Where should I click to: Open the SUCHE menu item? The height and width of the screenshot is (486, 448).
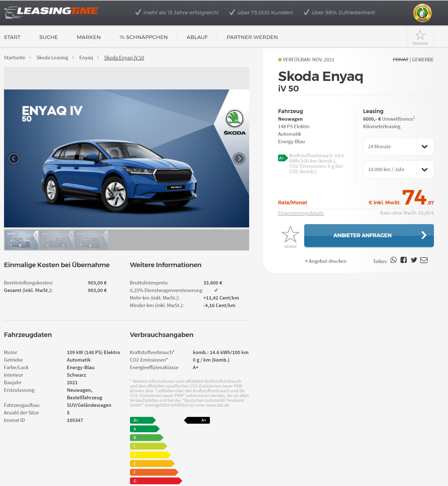pyautogui.click(x=49, y=37)
